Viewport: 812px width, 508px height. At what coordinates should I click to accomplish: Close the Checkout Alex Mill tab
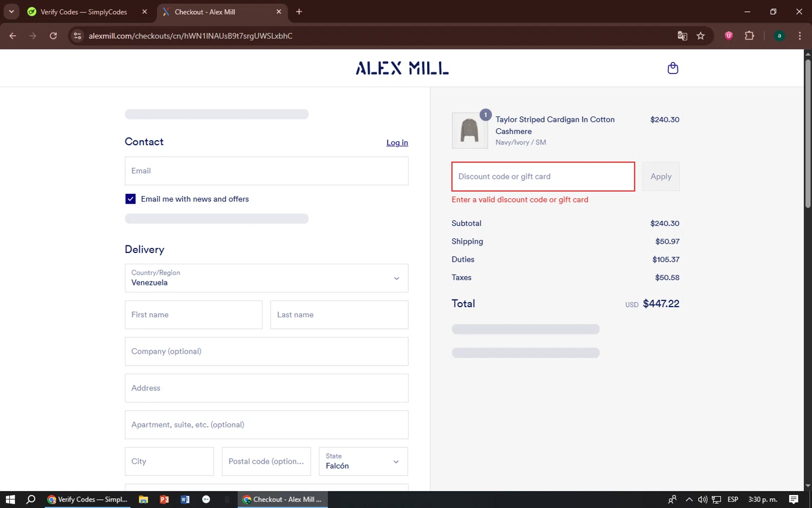(279, 11)
